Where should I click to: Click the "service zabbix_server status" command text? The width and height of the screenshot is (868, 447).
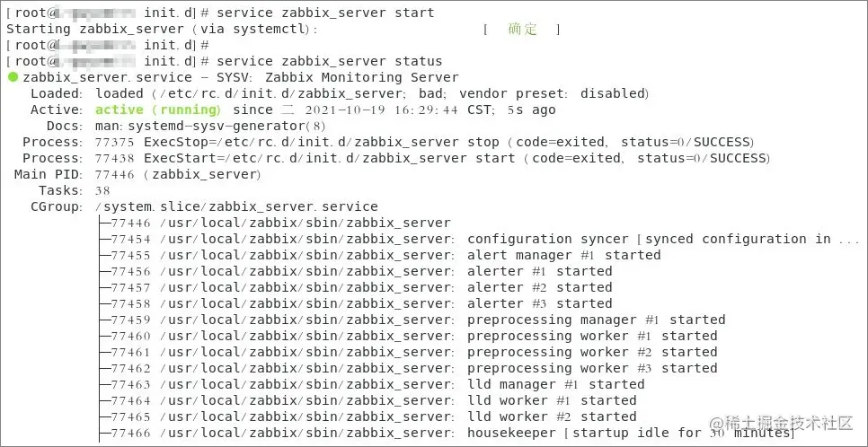(x=329, y=61)
